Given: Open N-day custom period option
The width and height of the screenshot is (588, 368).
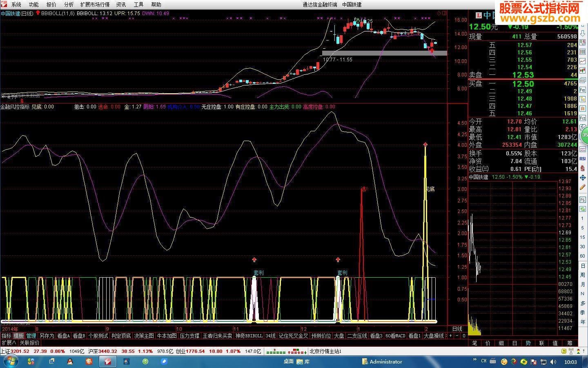Looking at the screenshot, I should pos(583,294).
